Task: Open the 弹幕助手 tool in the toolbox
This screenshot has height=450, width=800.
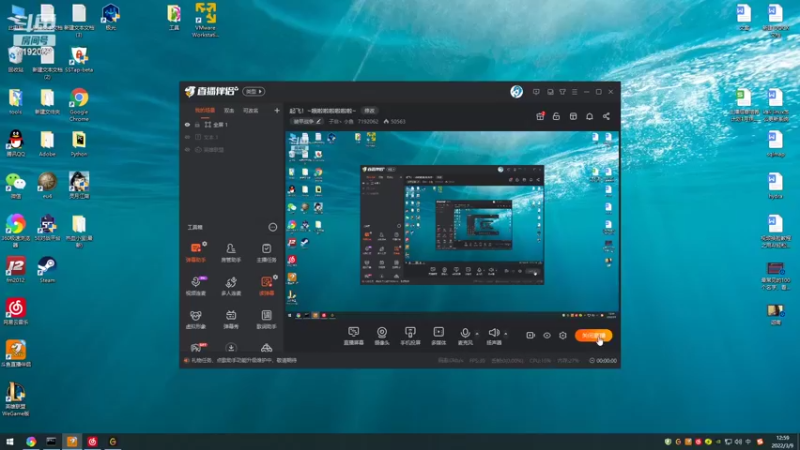Action: click(195, 253)
